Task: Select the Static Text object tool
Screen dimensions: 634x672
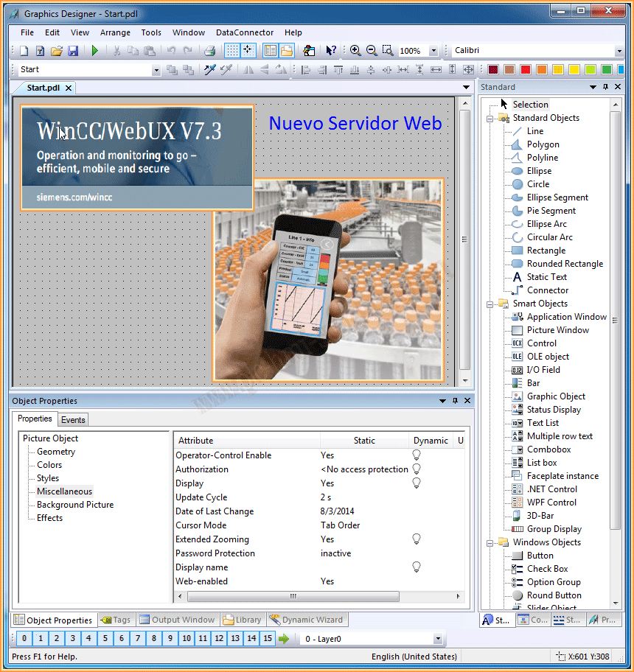Action: (546, 277)
